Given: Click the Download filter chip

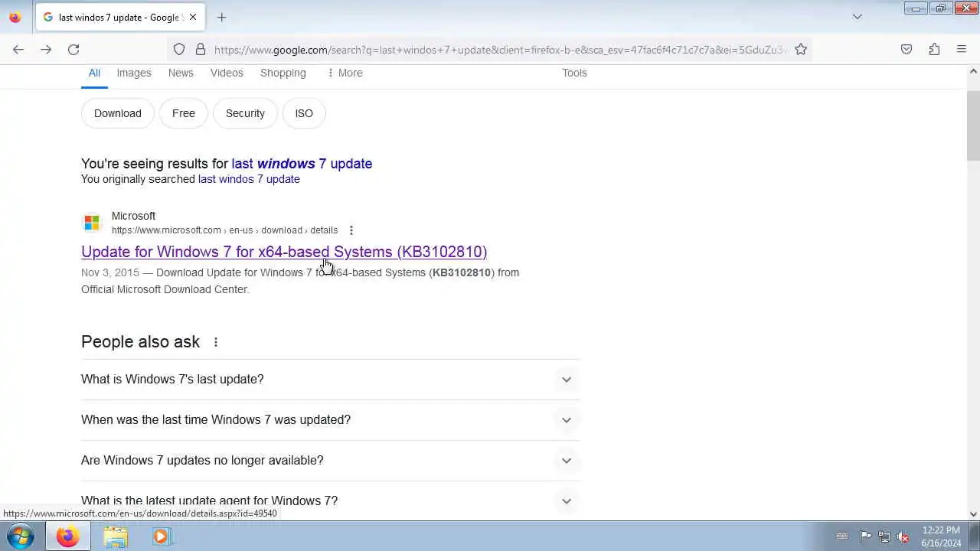Looking at the screenshot, I should (118, 113).
